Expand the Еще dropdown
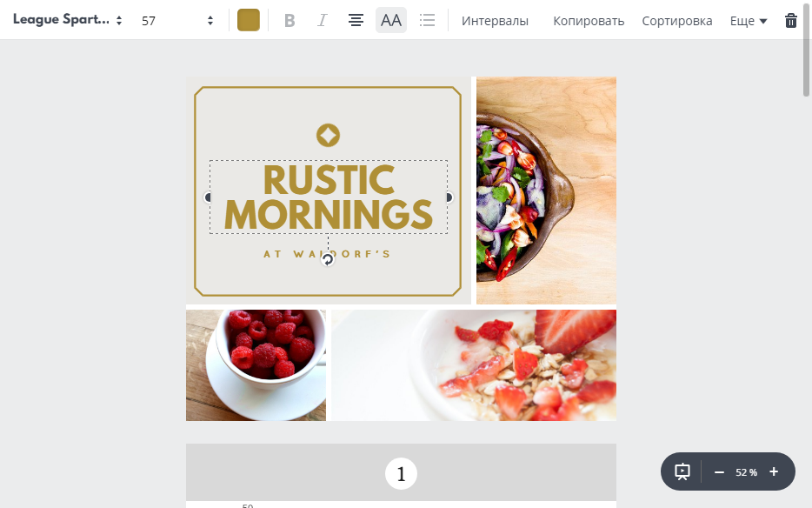The height and width of the screenshot is (508, 812). pos(749,21)
